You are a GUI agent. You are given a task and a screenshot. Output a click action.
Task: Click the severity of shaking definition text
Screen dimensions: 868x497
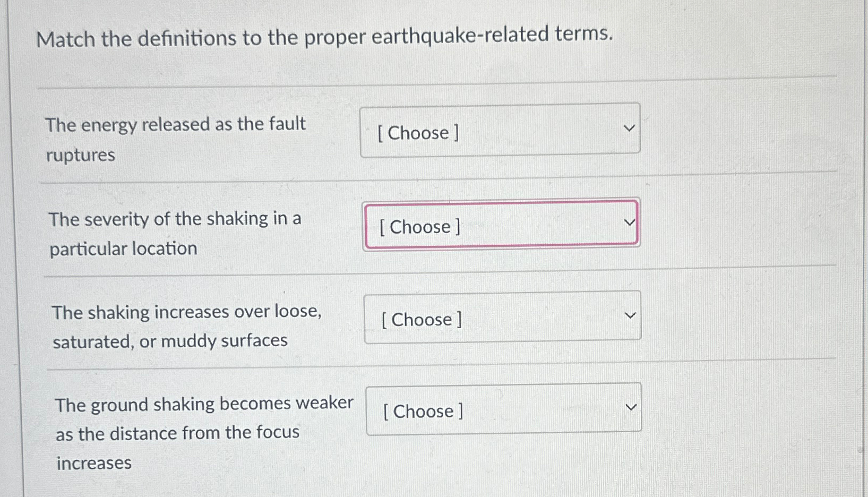coord(175,219)
